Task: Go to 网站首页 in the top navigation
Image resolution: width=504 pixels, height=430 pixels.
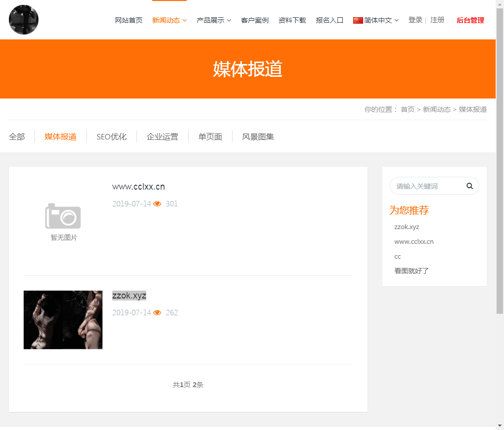Action: pyautogui.click(x=129, y=20)
